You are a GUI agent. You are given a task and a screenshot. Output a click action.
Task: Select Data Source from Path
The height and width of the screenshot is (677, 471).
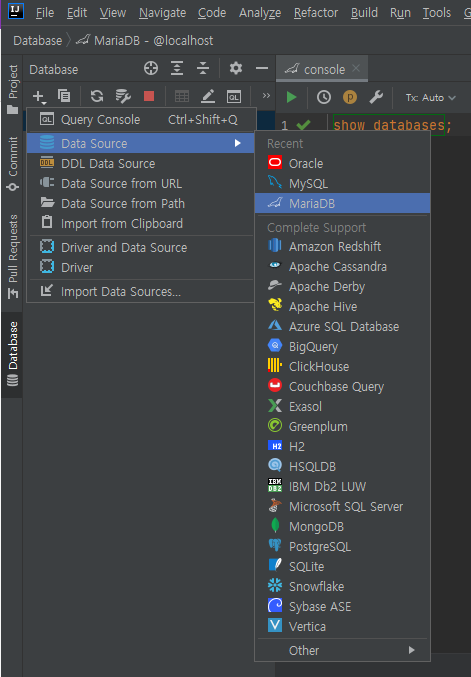[140, 203]
